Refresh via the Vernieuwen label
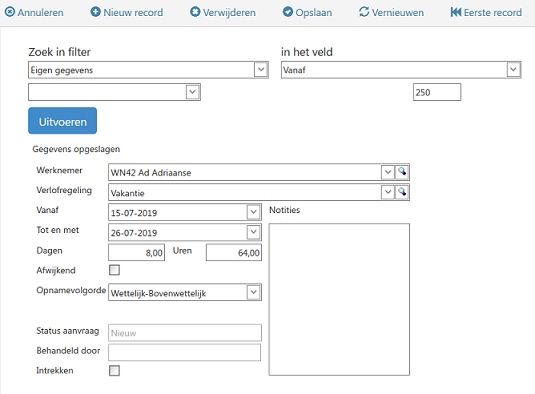 pos(398,13)
